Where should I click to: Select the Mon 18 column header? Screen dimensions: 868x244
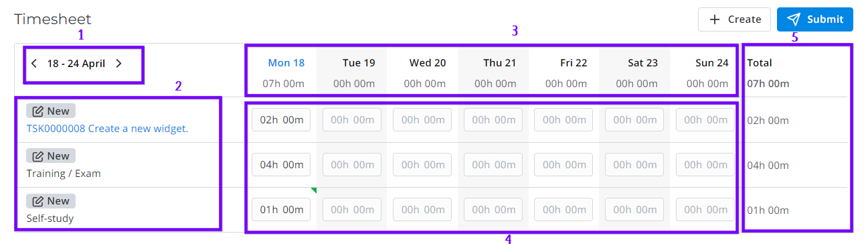[x=286, y=63]
